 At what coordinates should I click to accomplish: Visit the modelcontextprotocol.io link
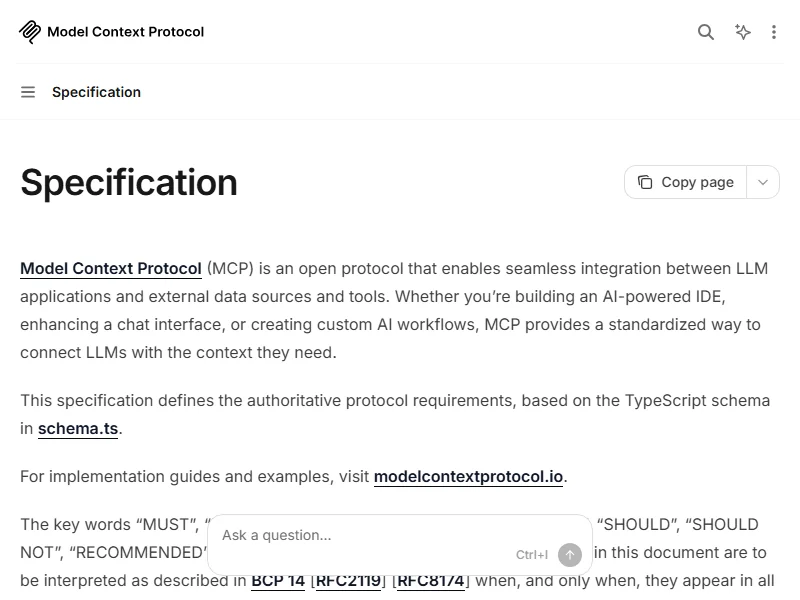tap(468, 477)
